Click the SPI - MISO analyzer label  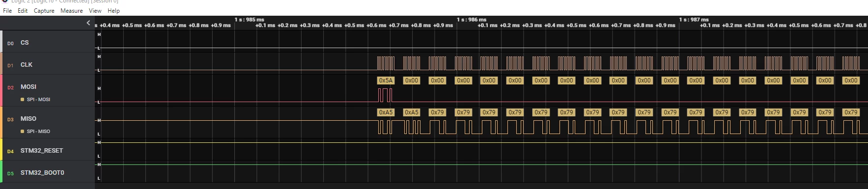[x=38, y=132]
